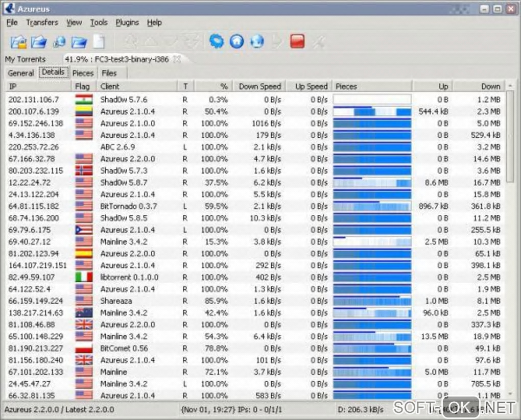The height and width of the screenshot is (420, 521).
Task: Click the scrollbar down arrow of the peer list
Action: 510,394
